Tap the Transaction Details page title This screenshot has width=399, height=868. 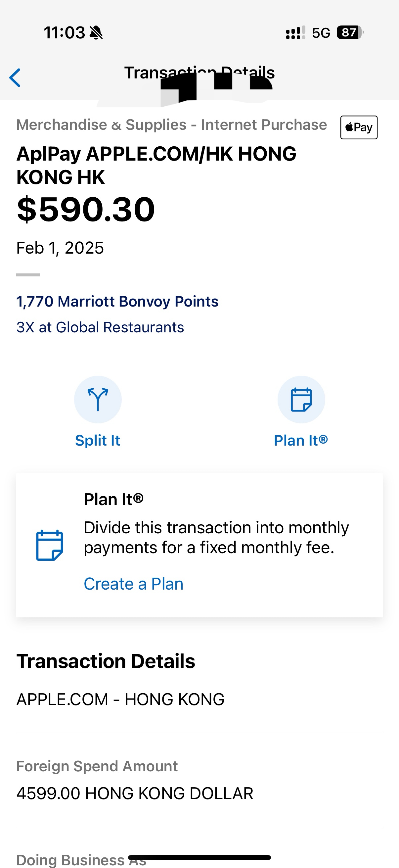[x=199, y=72]
